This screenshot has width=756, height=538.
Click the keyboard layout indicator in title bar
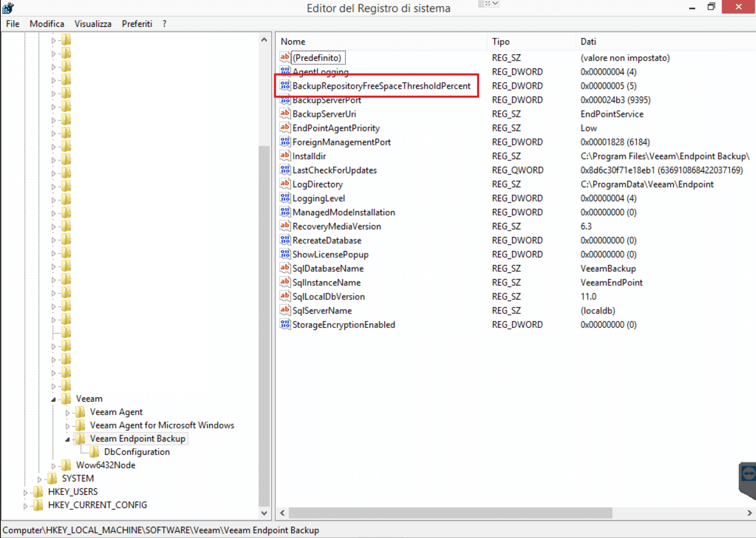point(489,4)
